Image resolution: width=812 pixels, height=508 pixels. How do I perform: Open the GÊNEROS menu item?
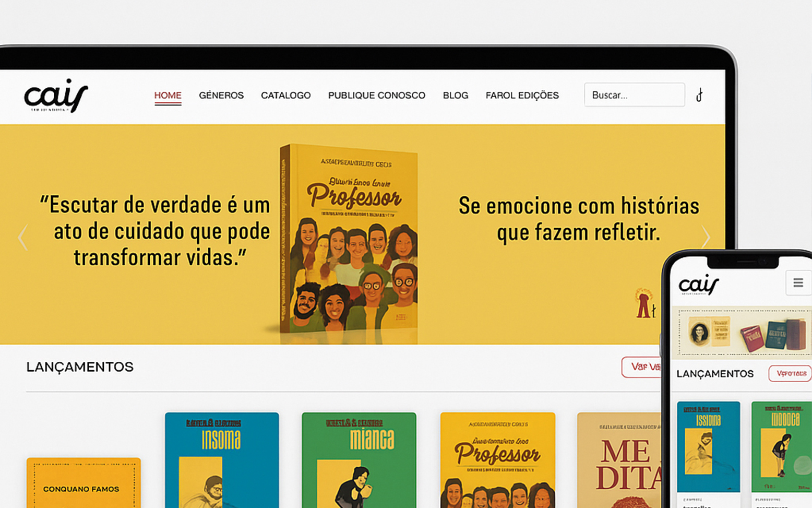(221, 96)
